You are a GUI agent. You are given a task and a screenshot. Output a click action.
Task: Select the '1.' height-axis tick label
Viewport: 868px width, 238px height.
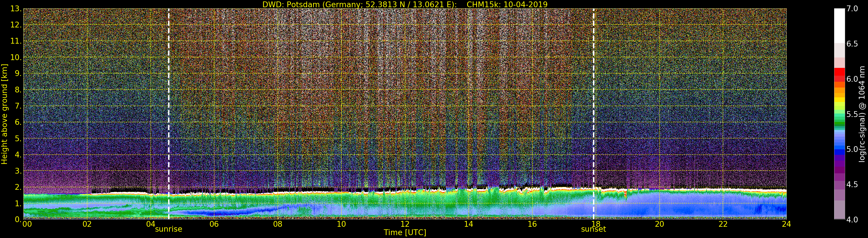(18, 203)
